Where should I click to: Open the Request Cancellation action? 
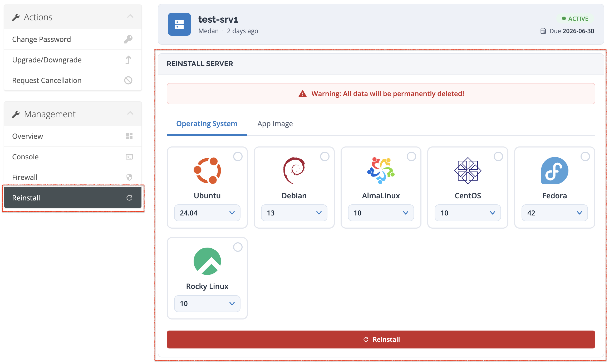point(73,80)
